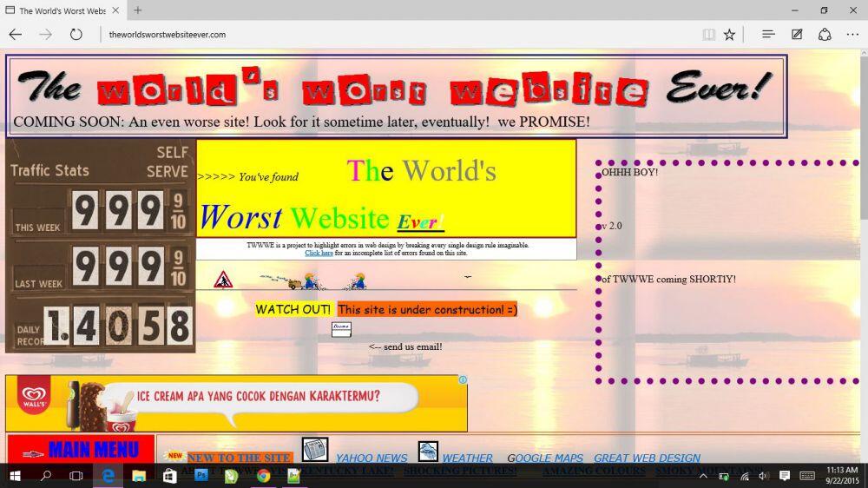Add page to favorites with star icon

click(x=730, y=35)
